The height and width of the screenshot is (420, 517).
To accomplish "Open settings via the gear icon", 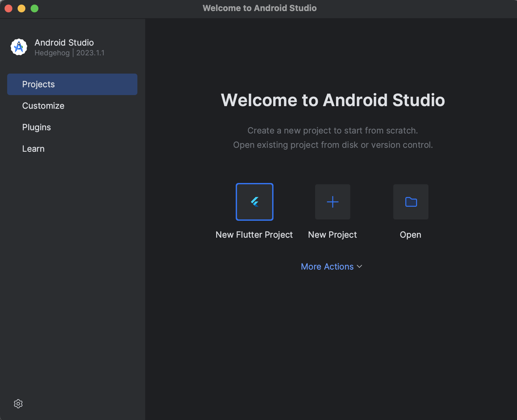I will tap(18, 404).
